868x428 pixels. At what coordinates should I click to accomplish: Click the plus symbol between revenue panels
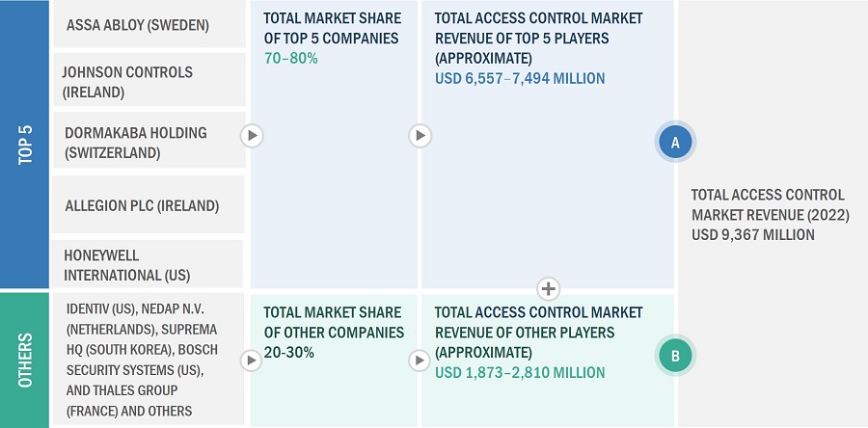tap(548, 288)
